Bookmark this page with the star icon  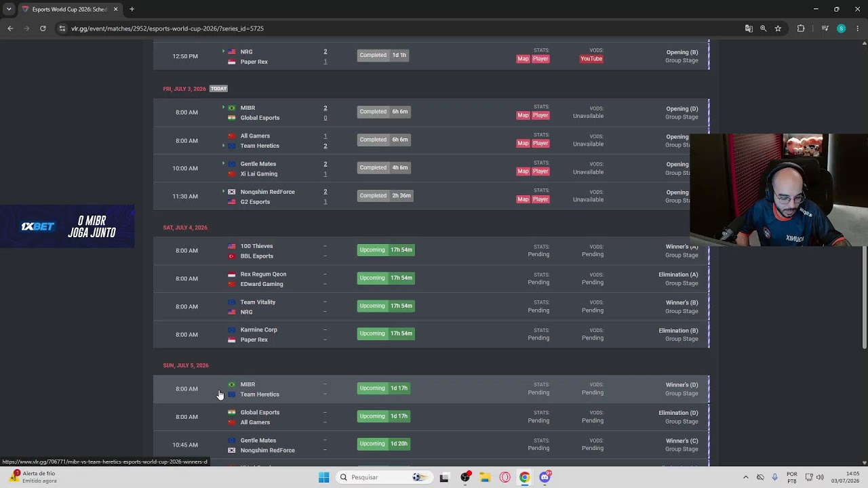[x=778, y=28]
